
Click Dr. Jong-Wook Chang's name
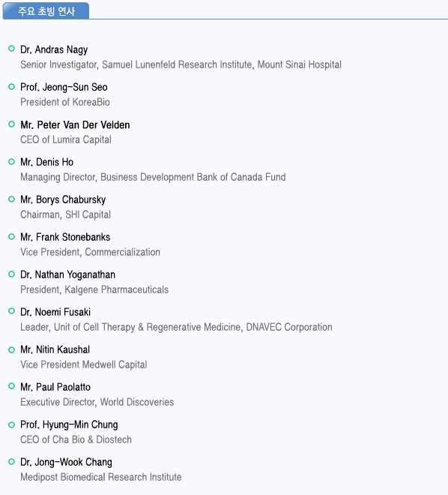point(66,463)
